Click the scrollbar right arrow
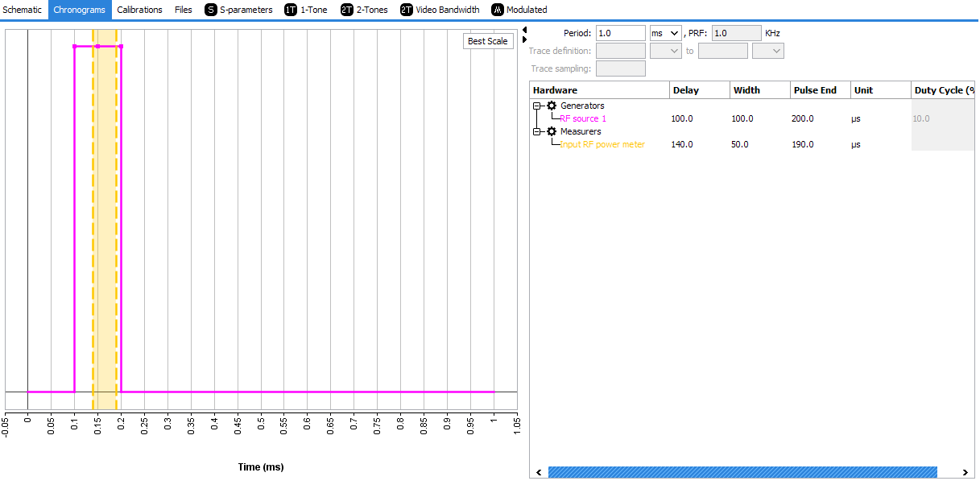 965,472
